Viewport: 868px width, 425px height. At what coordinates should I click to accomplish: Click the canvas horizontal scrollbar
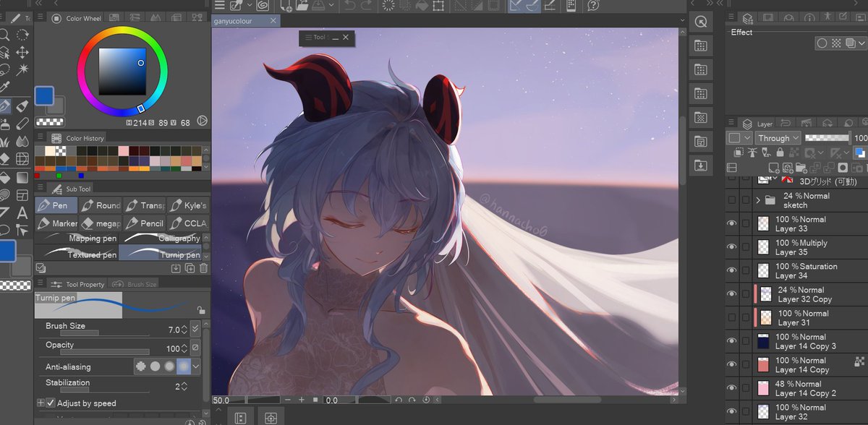click(x=567, y=400)
